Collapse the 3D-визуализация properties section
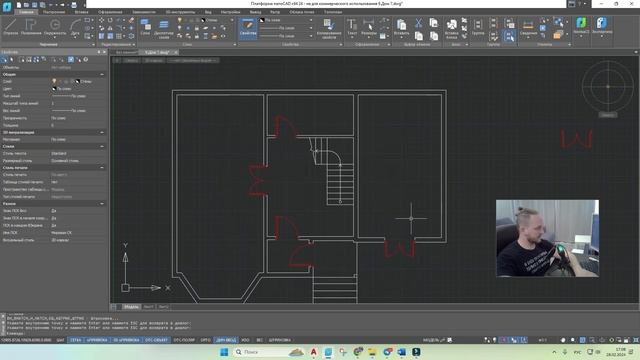 [102, 132]
